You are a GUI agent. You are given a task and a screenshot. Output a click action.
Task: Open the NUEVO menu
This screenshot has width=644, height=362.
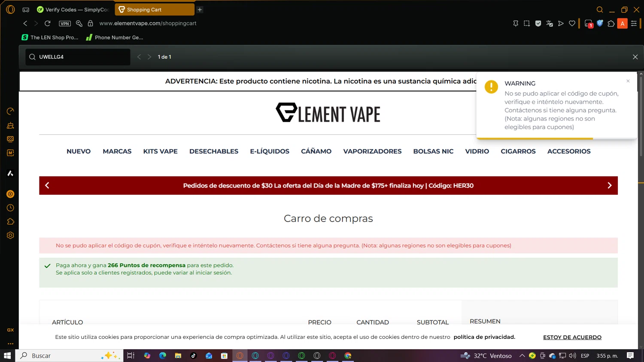click(79, 151)
